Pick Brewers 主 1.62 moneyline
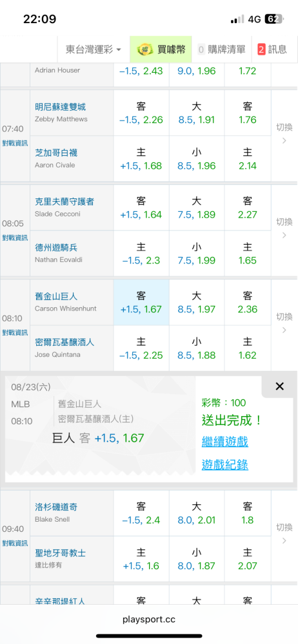Image resolution: width=298 pixels, height=644 pixels. [x=248, y=348]
